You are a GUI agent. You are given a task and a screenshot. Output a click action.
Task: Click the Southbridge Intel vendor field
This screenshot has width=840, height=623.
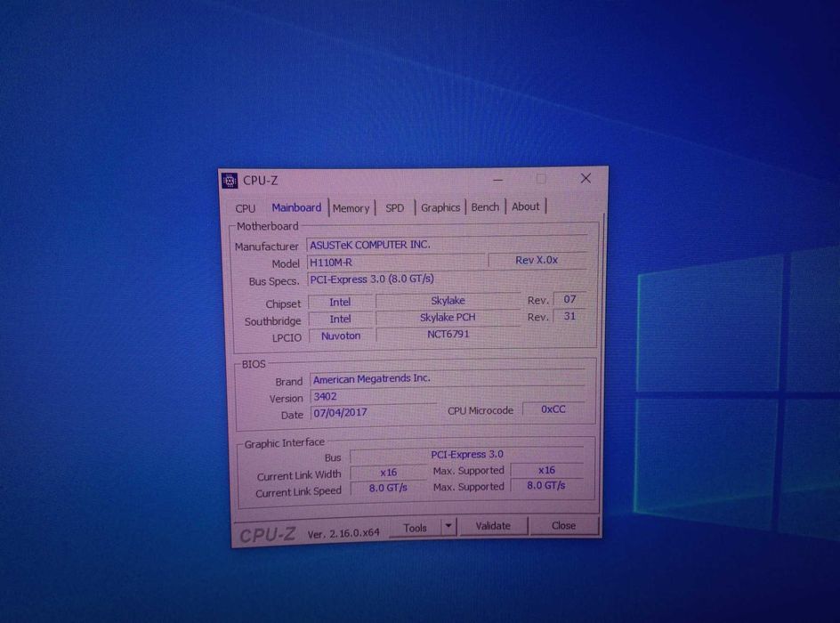point(340,319)
